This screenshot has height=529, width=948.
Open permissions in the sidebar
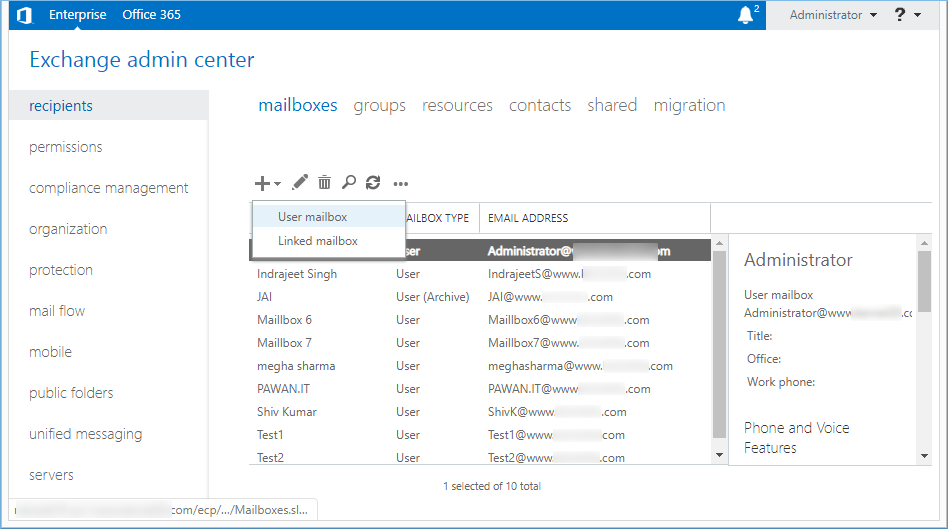click(65, 147)
